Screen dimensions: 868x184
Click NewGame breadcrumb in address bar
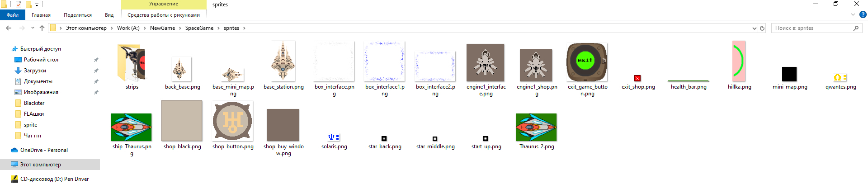pyautogui.click(x=162, y=28)
